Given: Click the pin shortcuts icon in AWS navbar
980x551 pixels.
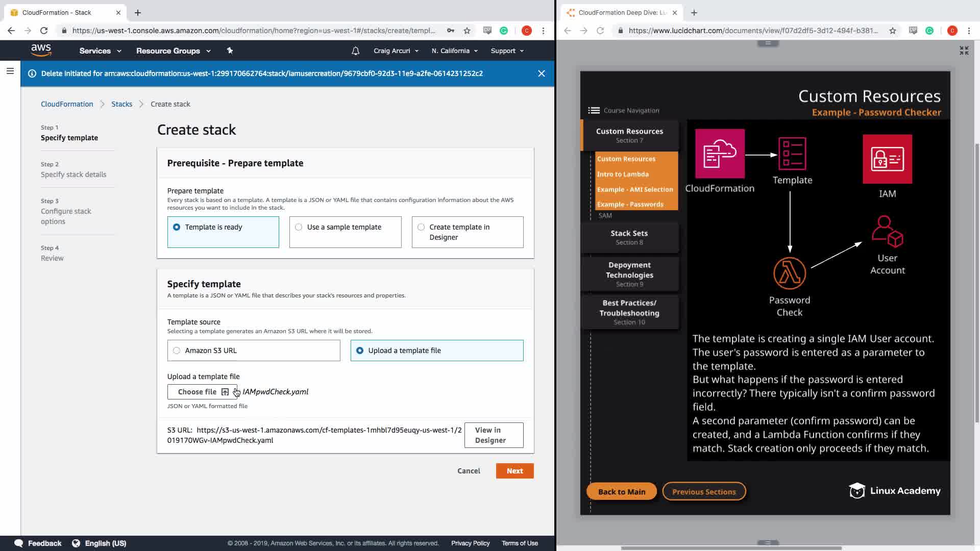Looking at the screenshot, I should 230,51.
